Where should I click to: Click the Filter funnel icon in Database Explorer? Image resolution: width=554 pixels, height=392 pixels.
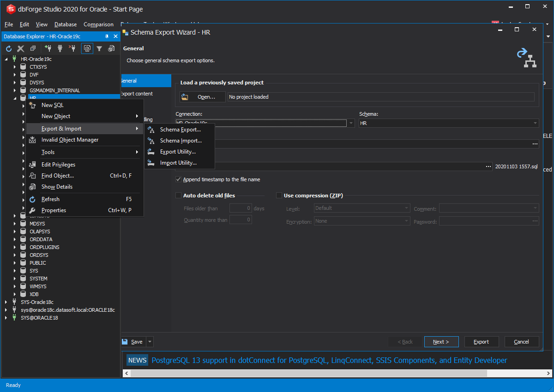point(99,48)
